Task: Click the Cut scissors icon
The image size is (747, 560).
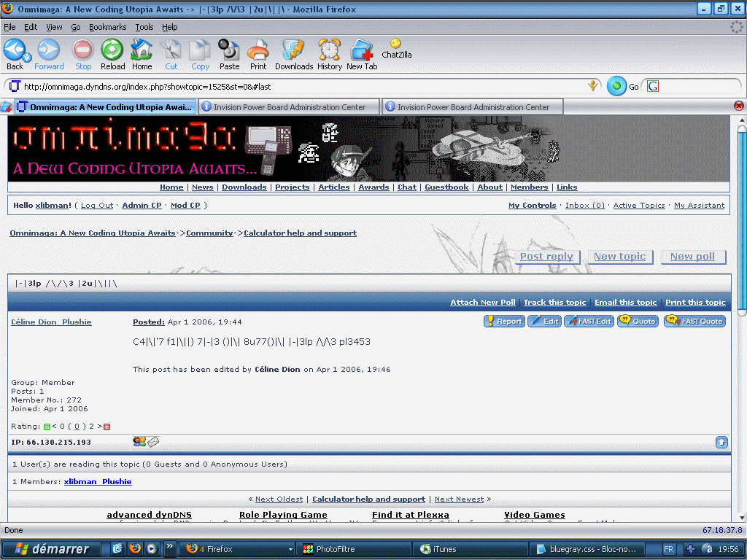Action: [171, 54]
